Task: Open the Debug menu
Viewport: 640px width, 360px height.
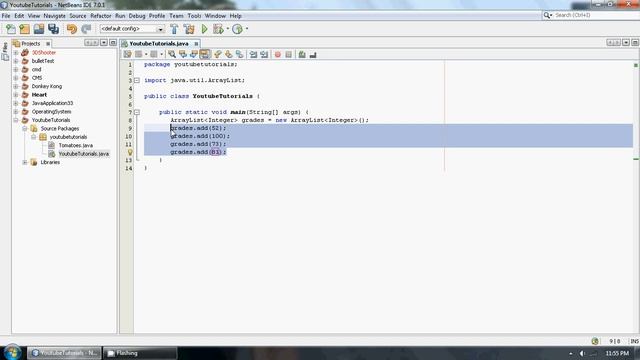Action: (x=137, y=16)
